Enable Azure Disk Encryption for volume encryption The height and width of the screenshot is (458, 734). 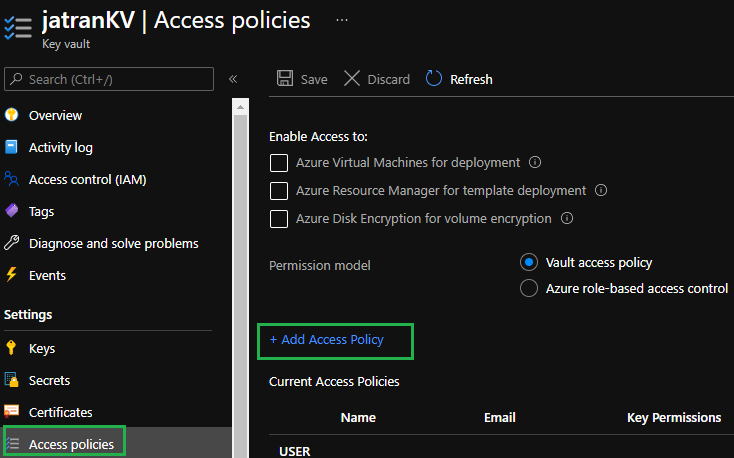[279, 219]
